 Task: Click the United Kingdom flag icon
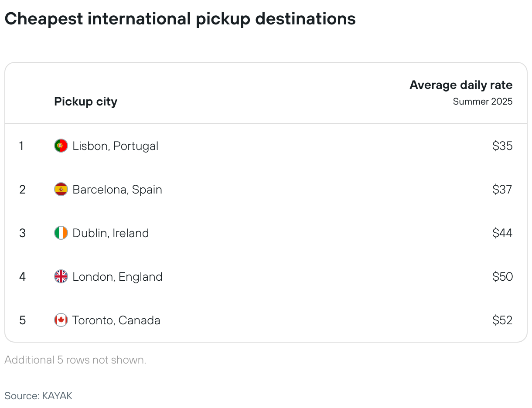coord(61,276)
